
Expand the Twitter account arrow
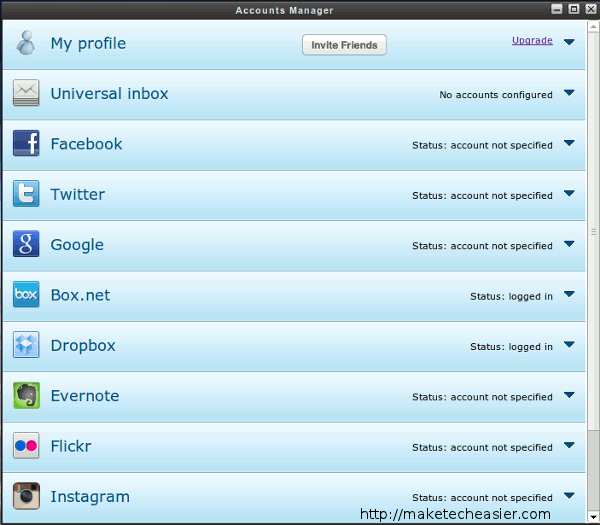tap(569, 193)
